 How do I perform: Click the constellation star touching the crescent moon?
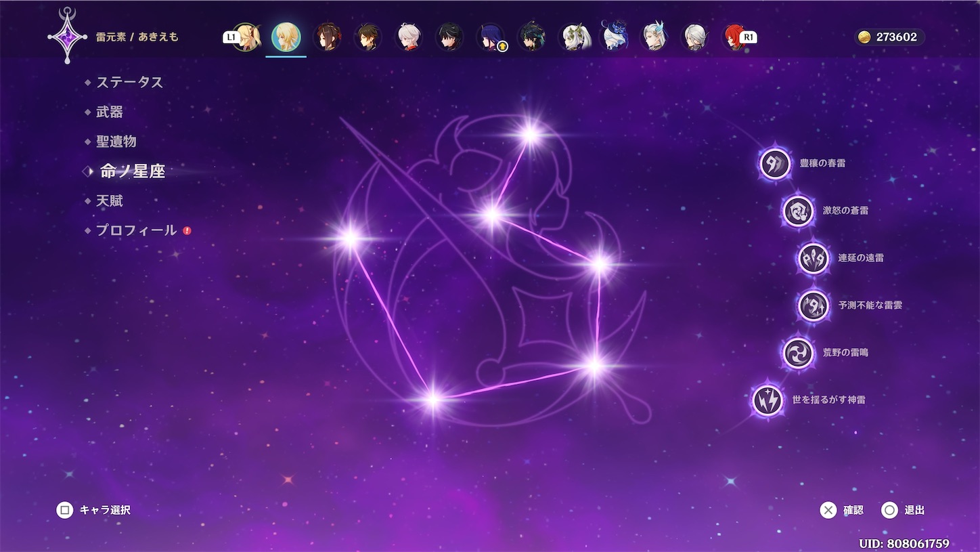pos(600,263)
